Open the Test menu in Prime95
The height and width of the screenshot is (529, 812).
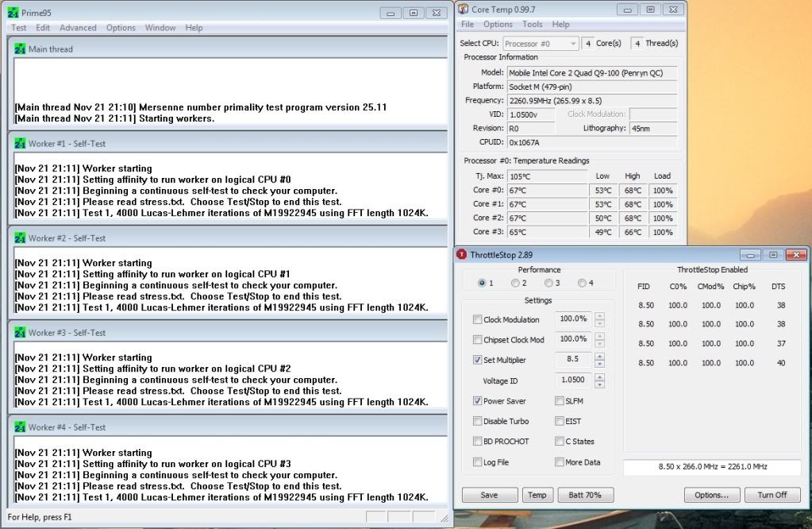tap(18, 28)
